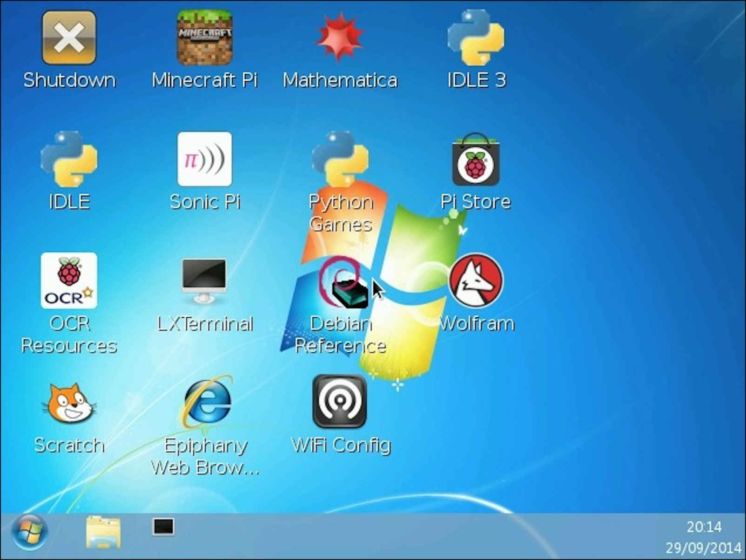Open the Mathematica red star icon
This screenshot has height=560, width=746.
click(x=340, y=37)
